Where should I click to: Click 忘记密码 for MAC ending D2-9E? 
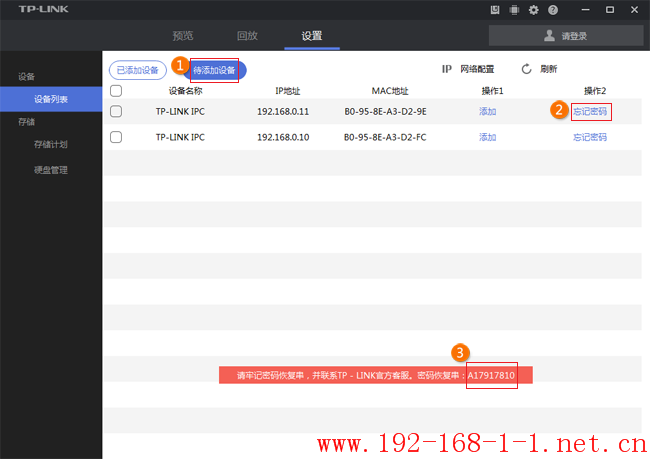click(x=590, y=111)
